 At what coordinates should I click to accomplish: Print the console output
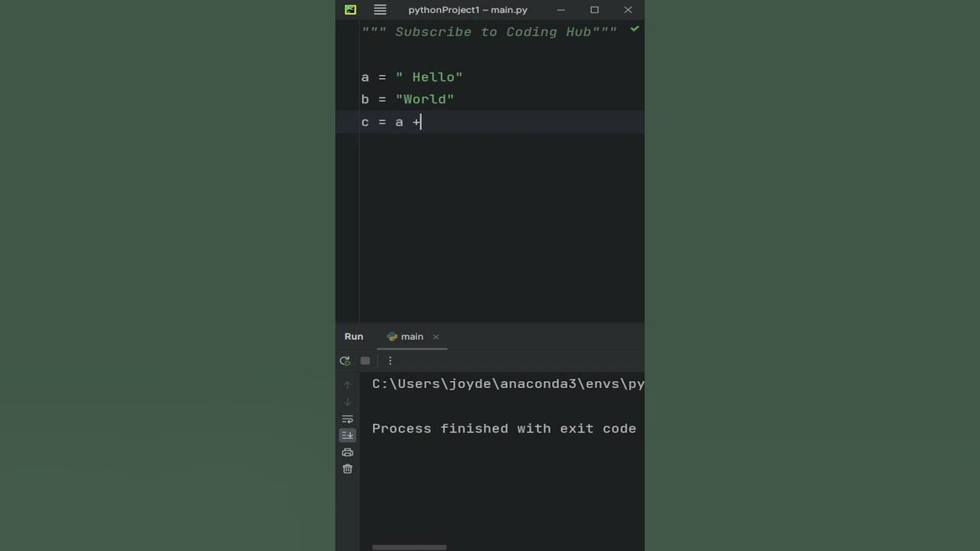(348, 452)
